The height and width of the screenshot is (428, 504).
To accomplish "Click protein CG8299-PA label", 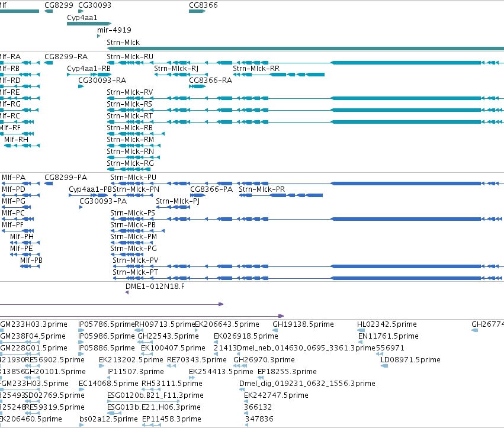I will (x=66, y=178).
